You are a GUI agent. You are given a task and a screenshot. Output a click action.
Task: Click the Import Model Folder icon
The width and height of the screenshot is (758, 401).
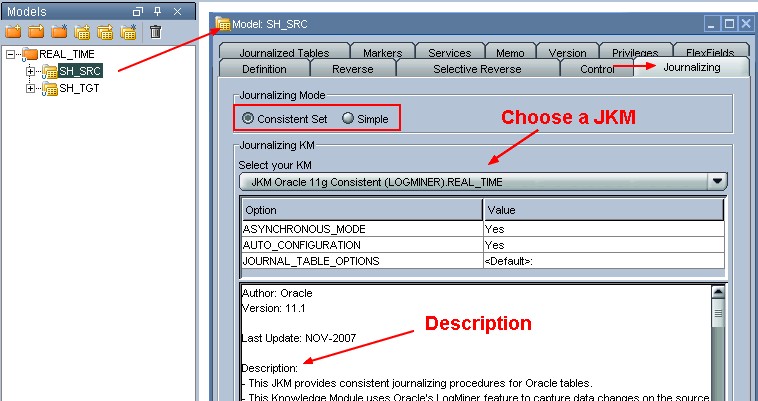click(x=36, y=32)
